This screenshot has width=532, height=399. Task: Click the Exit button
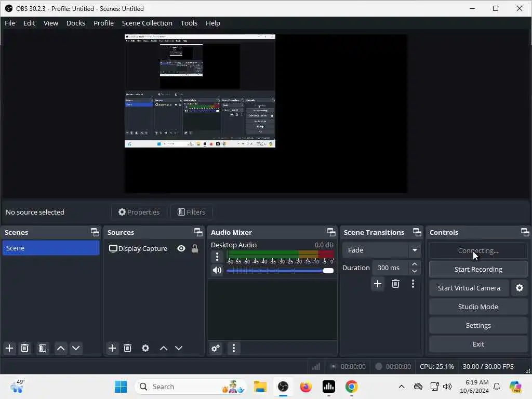(478, 344)
